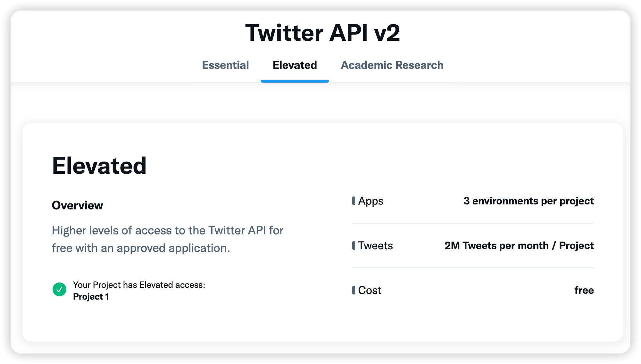Select the Elevated tab
Image resolution: width=641 pixels, height=364 pixels.
(295, 65)
